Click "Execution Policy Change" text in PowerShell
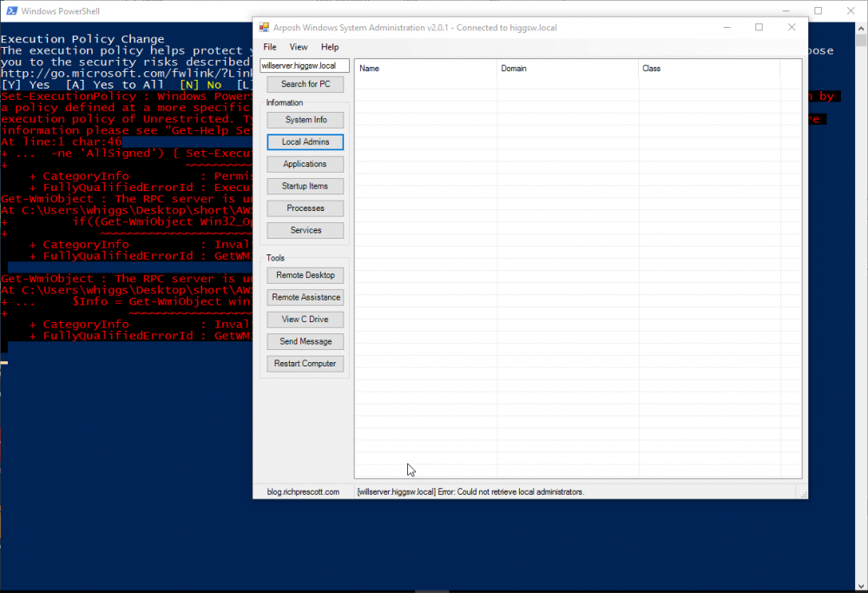Image resolution: width=868 pixels, height=593 pixels. 82,39
